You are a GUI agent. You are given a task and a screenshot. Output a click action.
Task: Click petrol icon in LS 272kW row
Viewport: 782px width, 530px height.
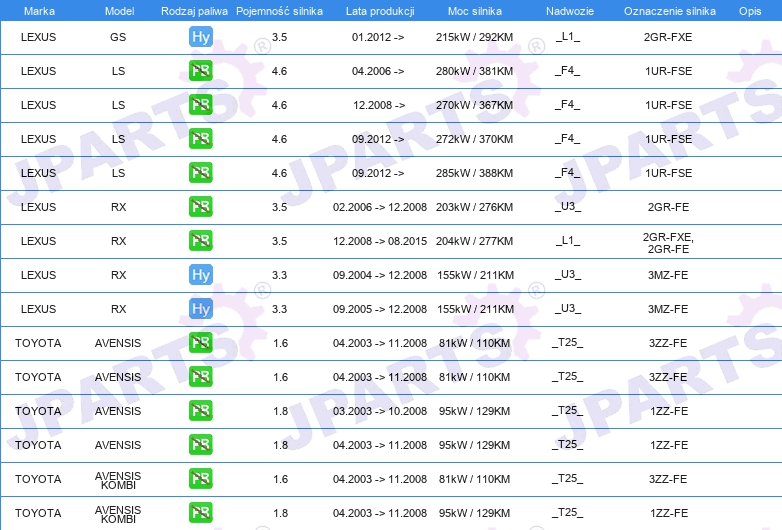pyautogui.click(x=201, y=139)
